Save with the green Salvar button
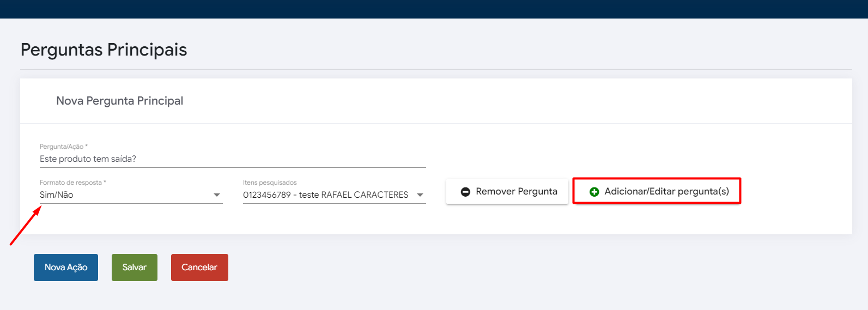868x310 pixels. click(x=135, y=268)
